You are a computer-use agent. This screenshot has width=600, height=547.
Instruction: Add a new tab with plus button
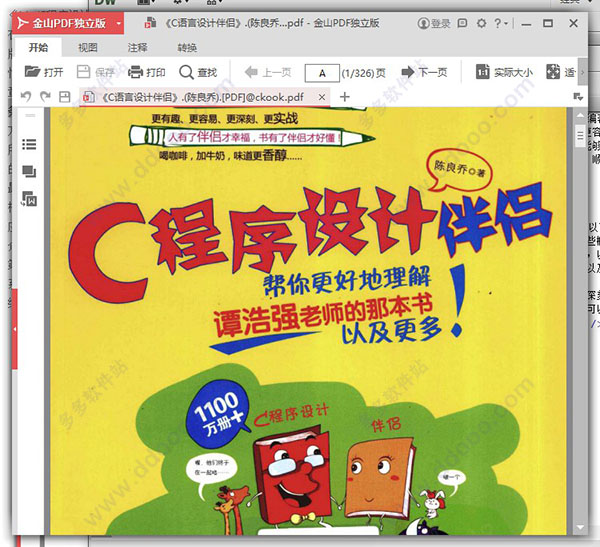pos(345,97)
